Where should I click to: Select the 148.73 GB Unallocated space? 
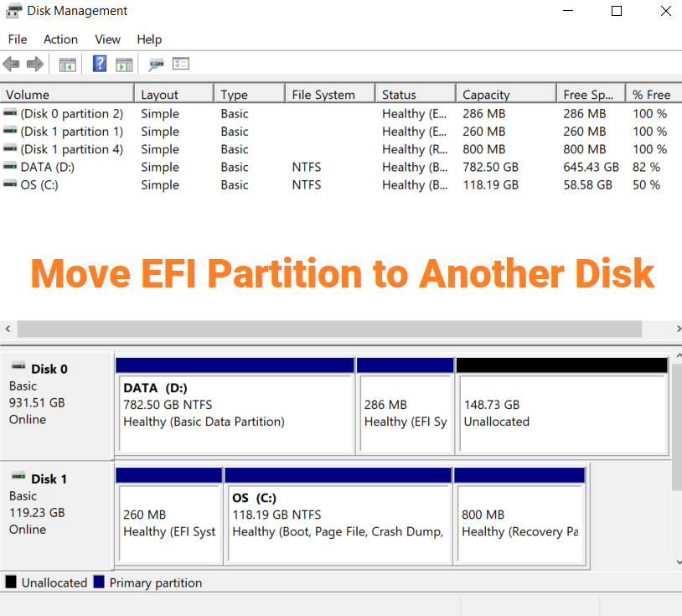pyautogui.click(x=561, y=411)
